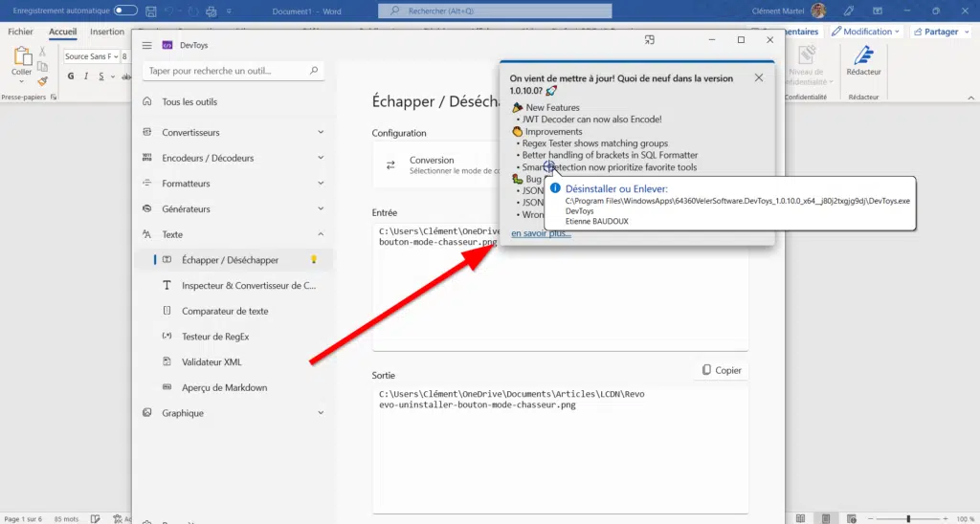
Task: Click the Formatteurs category icon
Action: click(x=146, y=183)
